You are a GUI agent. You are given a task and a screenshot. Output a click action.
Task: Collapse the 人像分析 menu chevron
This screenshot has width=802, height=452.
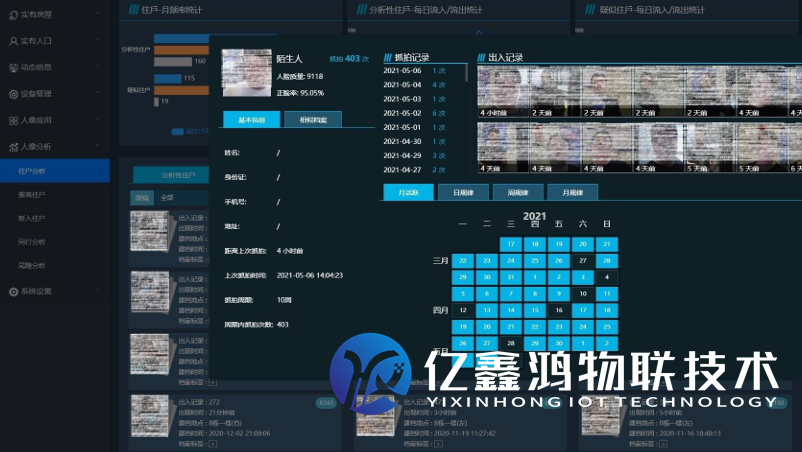point(97,145)
